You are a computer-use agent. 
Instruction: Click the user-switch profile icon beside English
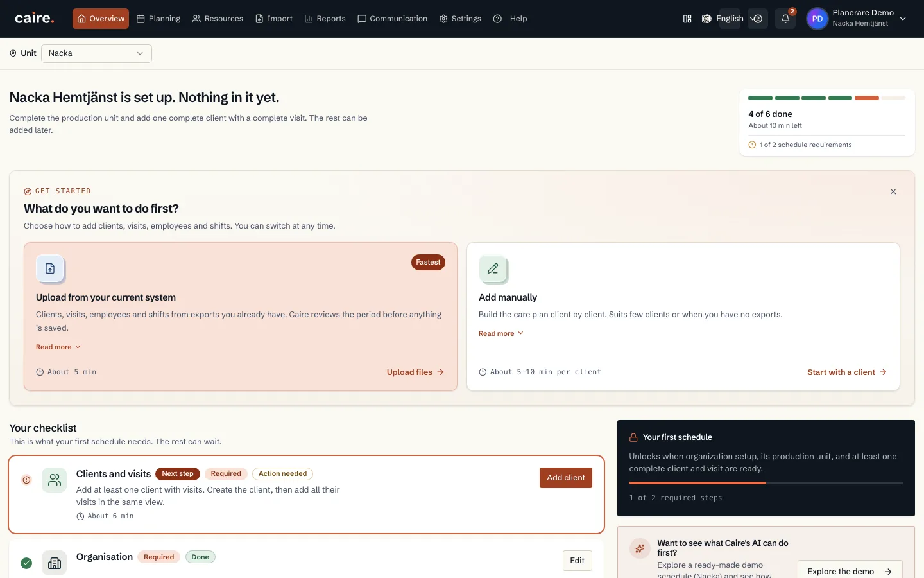pos(758,19)
